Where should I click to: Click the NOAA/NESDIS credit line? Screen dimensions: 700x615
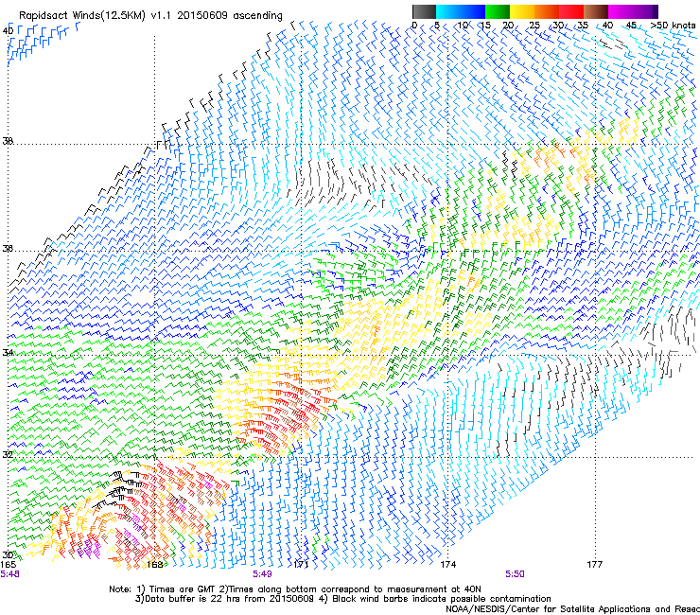tap(572, 608)
